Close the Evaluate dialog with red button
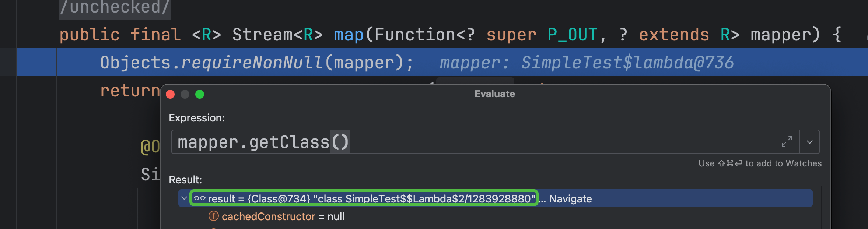 tap(170, 94)
